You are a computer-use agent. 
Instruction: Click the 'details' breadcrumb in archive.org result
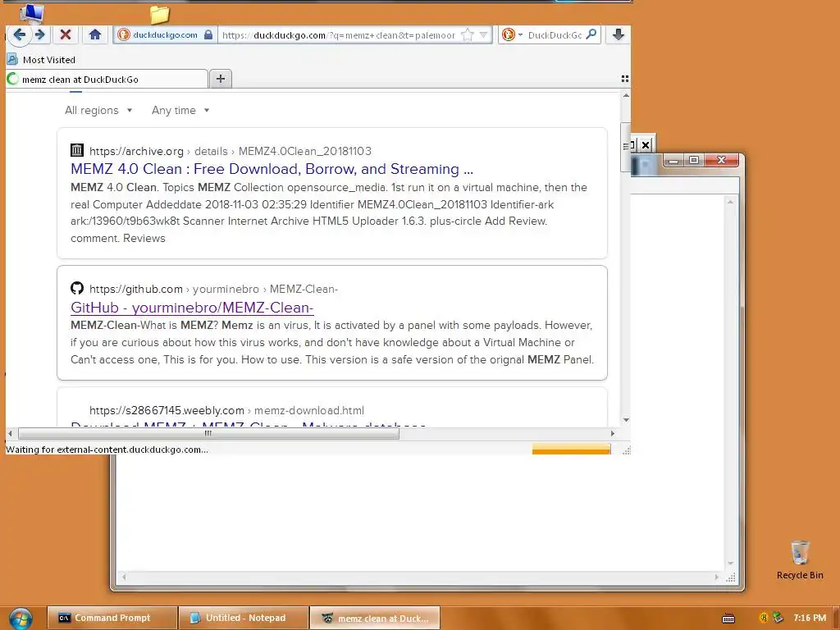211,152
